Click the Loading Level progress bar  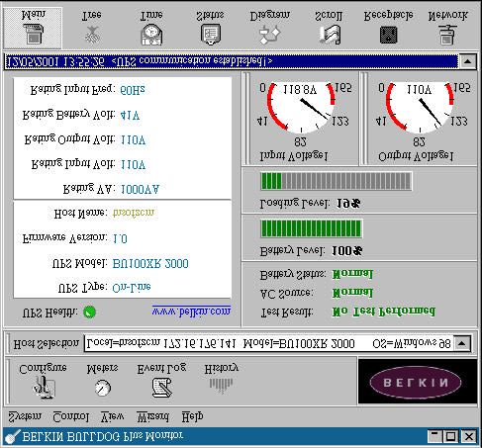coord(336,181)
